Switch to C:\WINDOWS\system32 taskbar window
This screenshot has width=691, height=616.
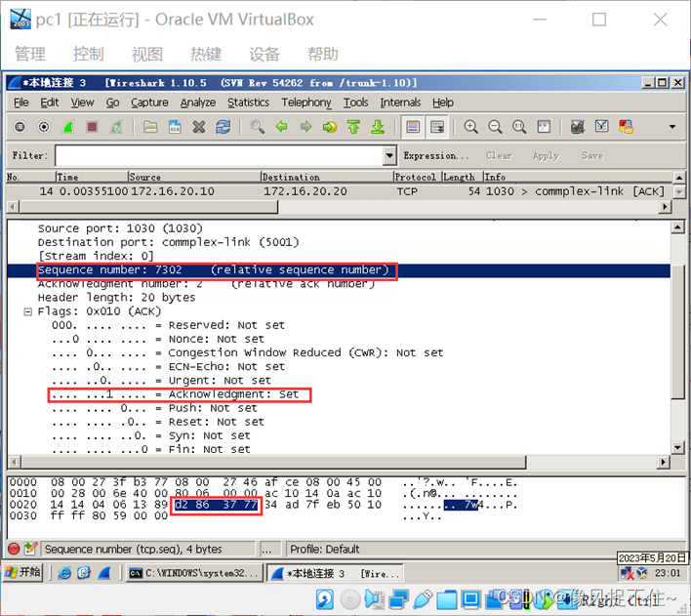point(194,573)
